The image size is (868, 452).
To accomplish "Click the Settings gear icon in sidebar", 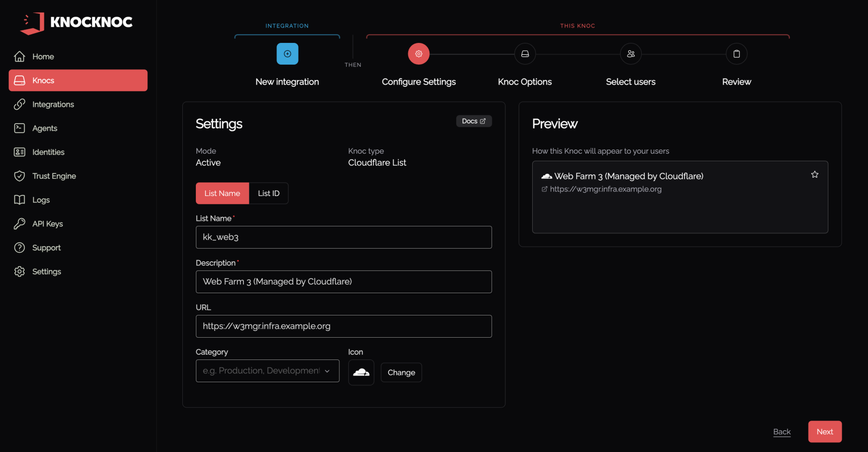I will (x=20, y=272).
